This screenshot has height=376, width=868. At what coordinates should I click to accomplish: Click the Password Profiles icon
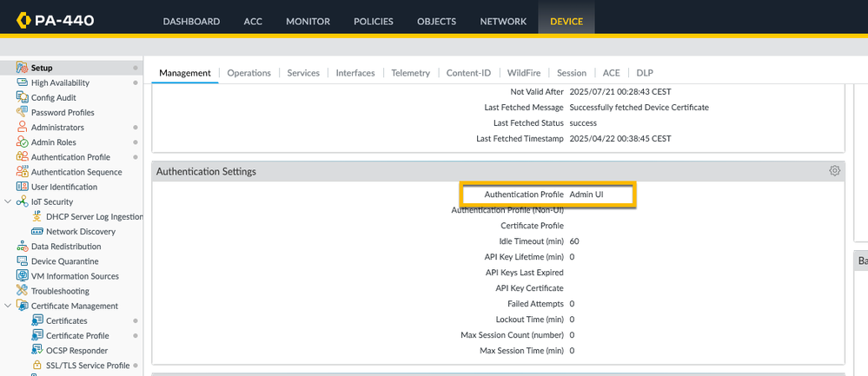pos(23,112)
